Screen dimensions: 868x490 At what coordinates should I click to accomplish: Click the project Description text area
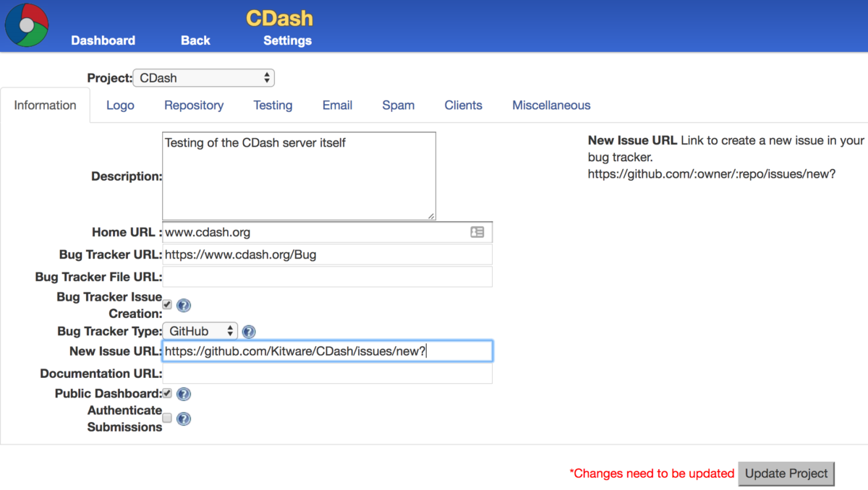(299, 175)
